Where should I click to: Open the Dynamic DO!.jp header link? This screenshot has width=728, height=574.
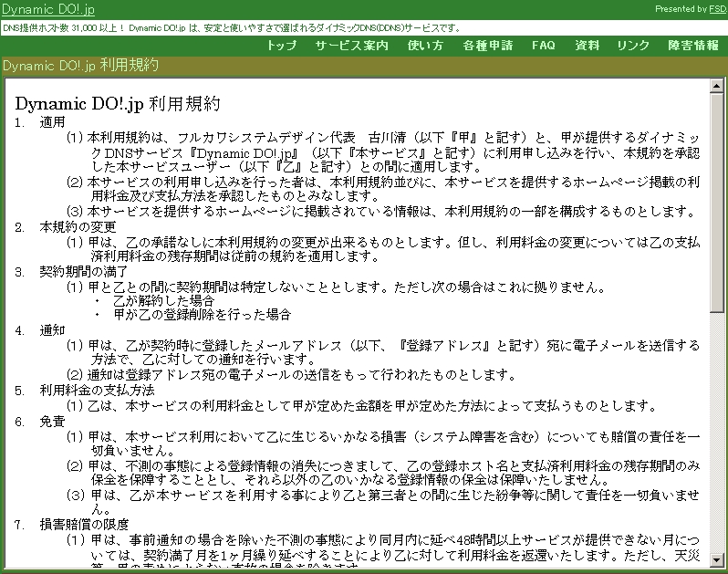(48, 9)
